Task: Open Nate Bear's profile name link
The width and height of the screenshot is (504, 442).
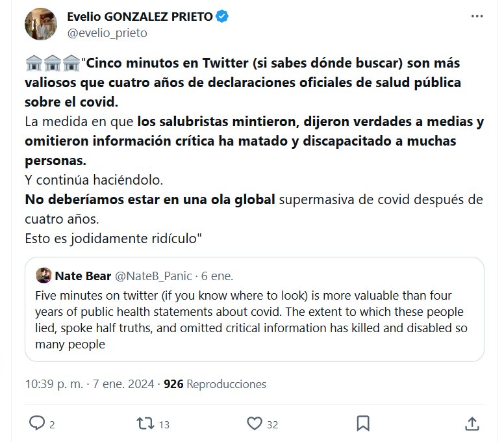Action: [x=83, y=276]
